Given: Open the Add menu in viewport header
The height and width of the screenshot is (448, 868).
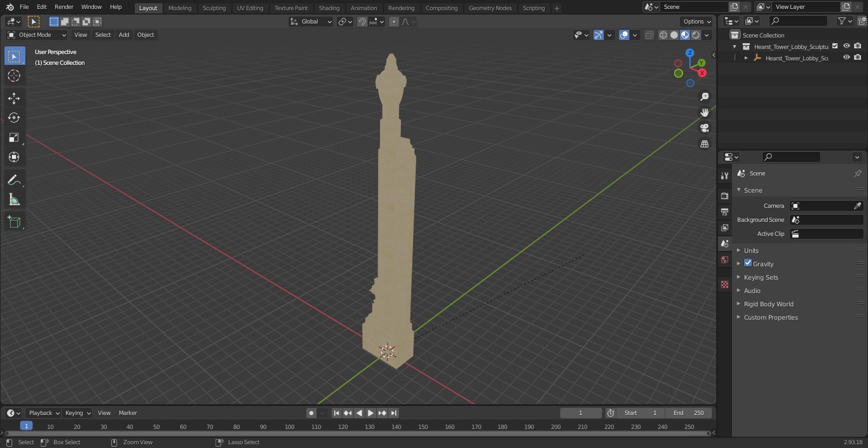Looking at the screenshot, I should [124, 35].
